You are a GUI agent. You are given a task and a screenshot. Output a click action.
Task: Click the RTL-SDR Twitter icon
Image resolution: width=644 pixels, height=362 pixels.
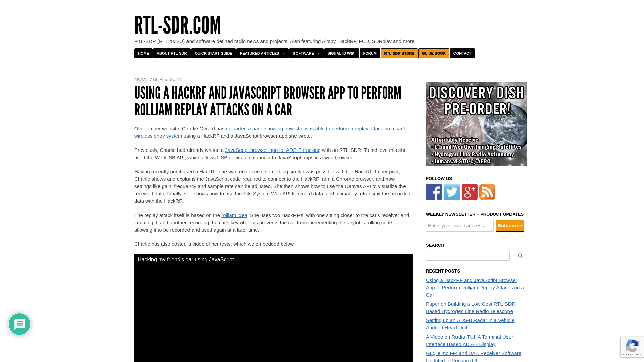(x=451, y=192)
